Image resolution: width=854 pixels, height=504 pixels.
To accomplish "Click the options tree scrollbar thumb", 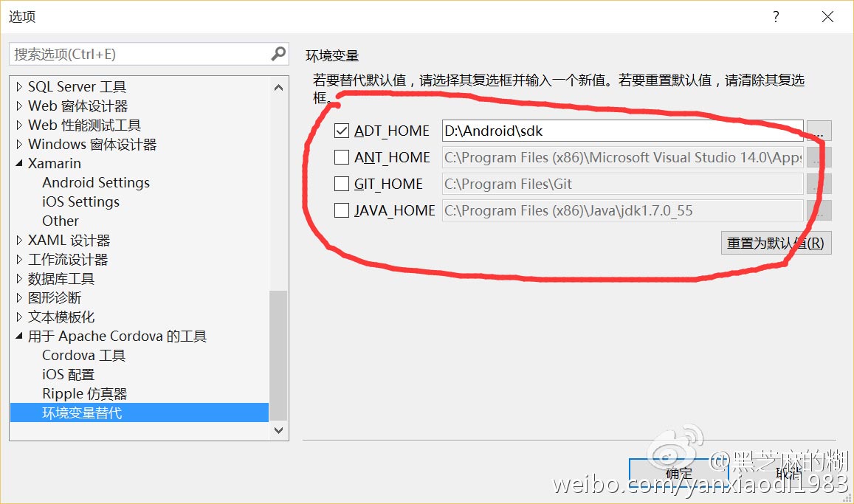I will (x=278, y=356).
